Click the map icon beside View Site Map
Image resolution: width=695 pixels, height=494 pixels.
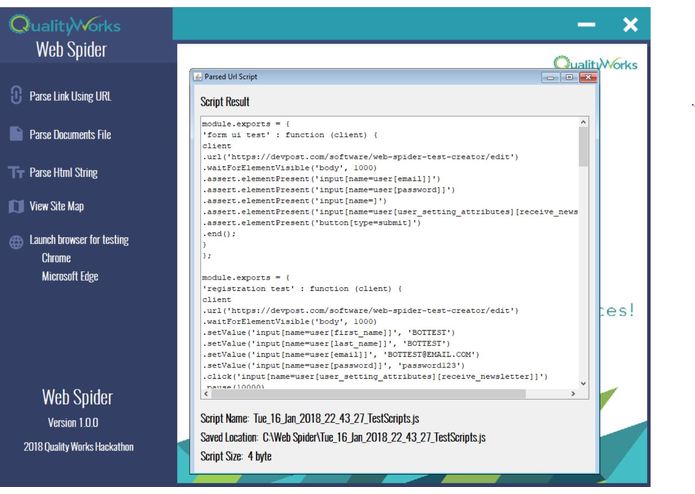click(16, 206)
